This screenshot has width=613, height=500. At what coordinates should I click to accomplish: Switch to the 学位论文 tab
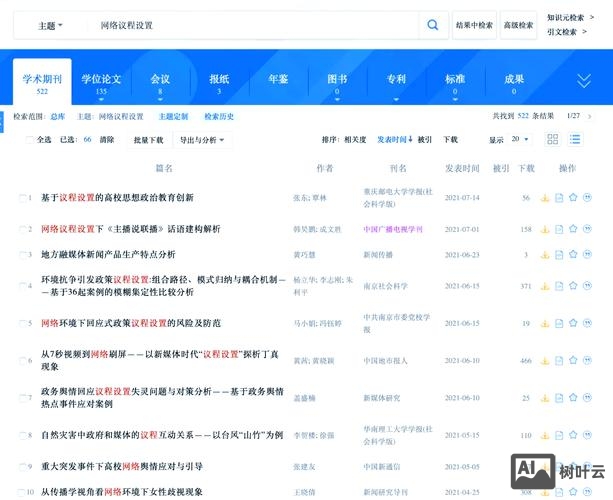click(101, 79)
